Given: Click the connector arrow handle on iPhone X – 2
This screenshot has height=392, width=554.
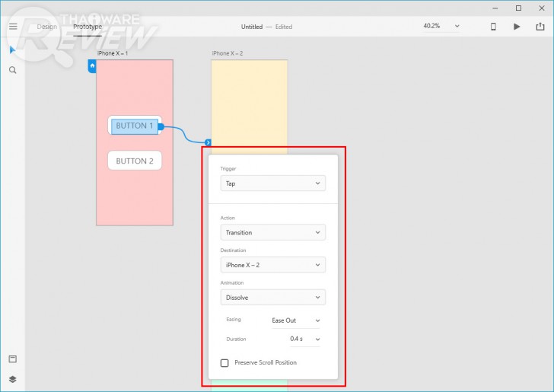Looking at the screenshot, I should pyautogui.click(x=208, y=142).
